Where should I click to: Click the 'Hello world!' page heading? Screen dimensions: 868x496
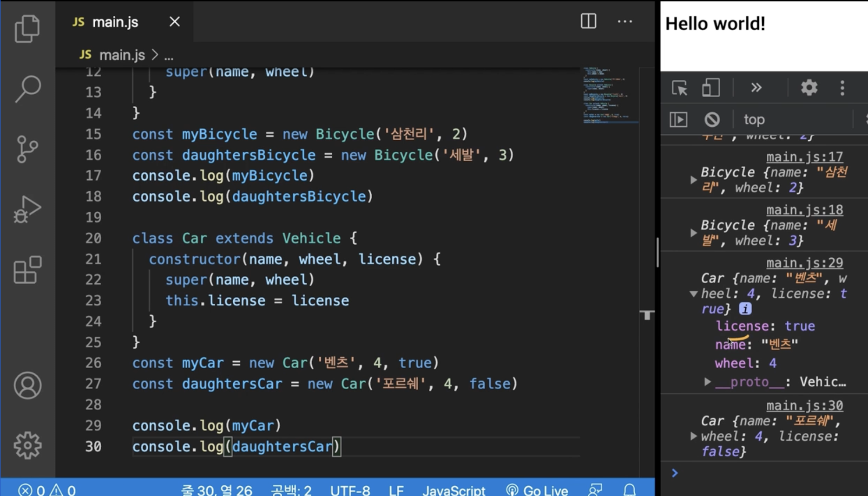715,24
